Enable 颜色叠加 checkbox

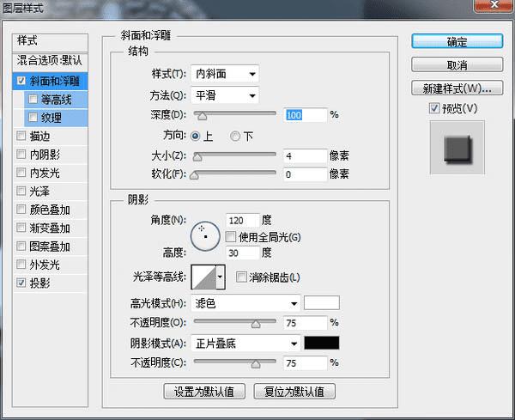(x=21, y=209)
